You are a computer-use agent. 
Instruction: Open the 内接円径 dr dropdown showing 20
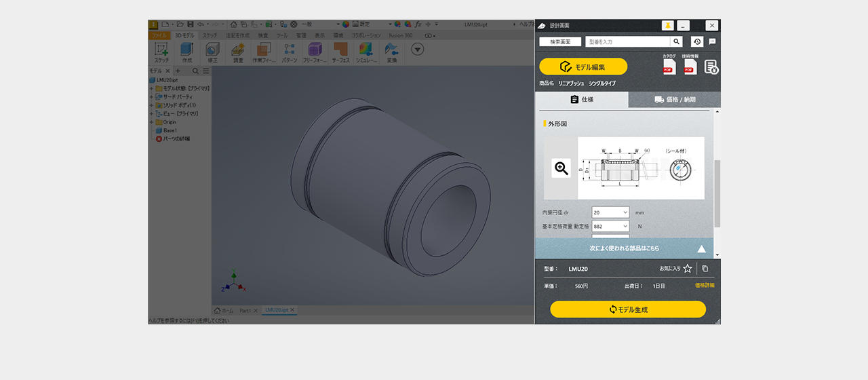pyautogui.click(x=610, y=212)
